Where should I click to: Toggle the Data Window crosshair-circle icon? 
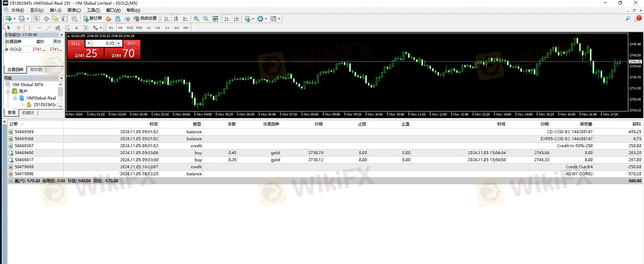pyautogui.click(x=47, y=19)
